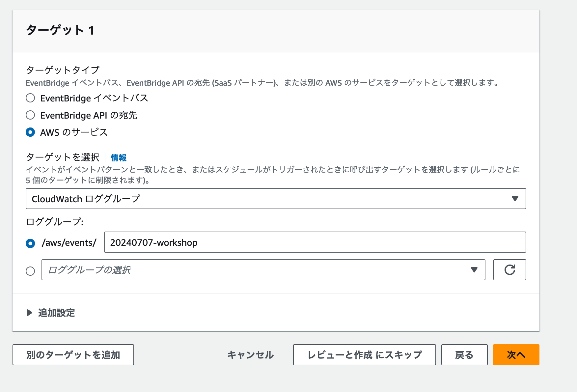This screenshot has height=392, width=577.
Task: Select the AWS のサービス option
Action: tap(30, 132)
